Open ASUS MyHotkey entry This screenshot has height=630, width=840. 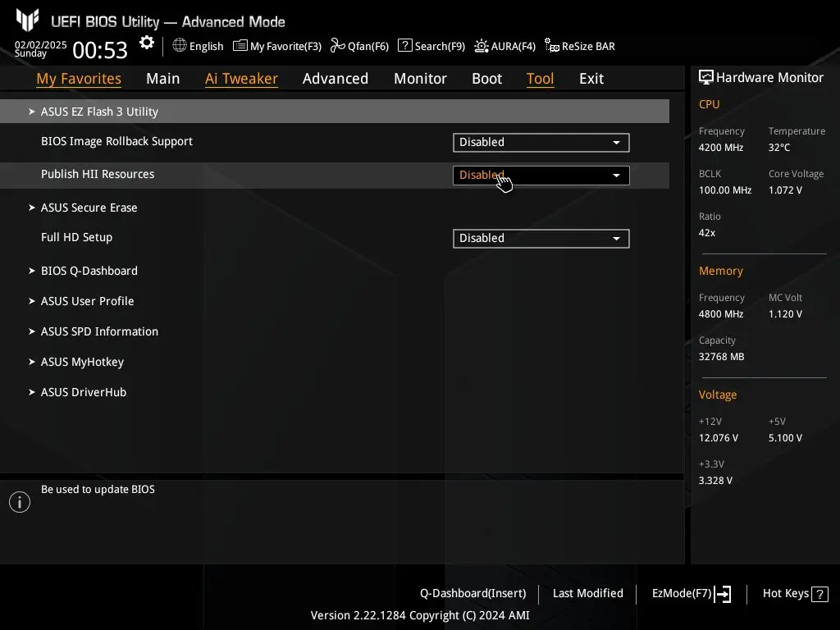83,362
